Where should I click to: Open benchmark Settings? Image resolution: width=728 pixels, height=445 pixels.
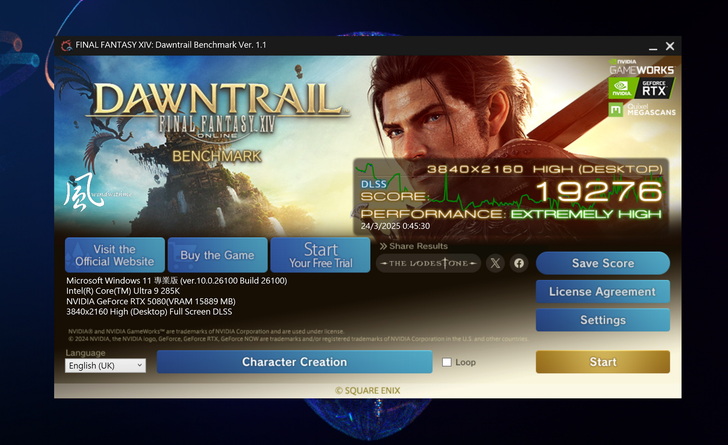603,320
